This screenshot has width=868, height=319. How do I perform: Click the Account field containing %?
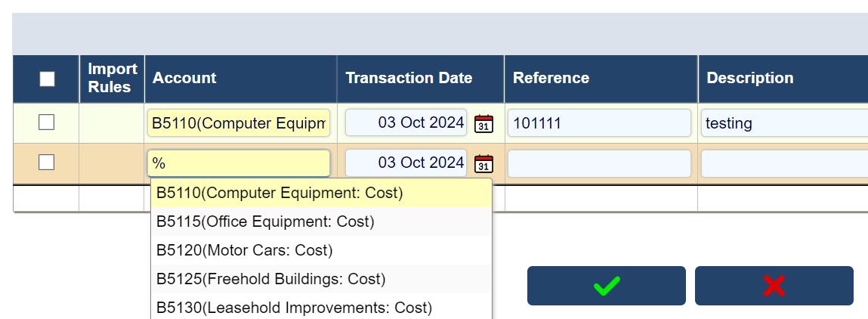point(239,163)
